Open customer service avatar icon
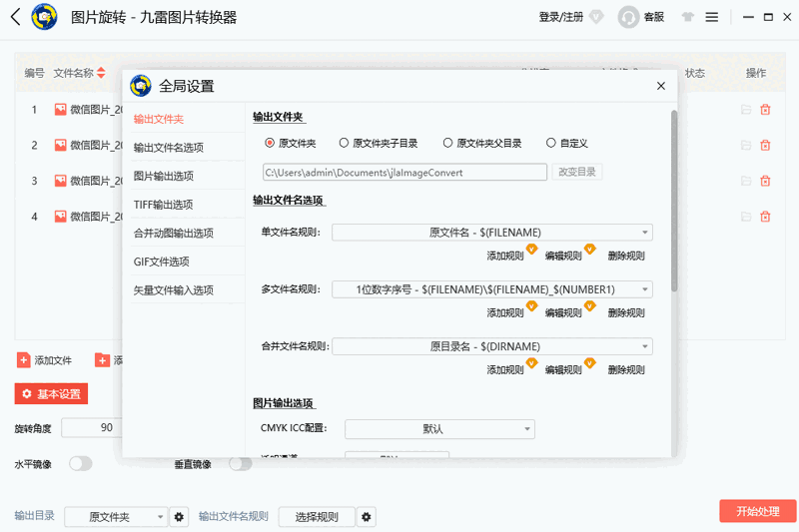Image resolution: width=799 pixels, height=532 pixels. point(628,17)
